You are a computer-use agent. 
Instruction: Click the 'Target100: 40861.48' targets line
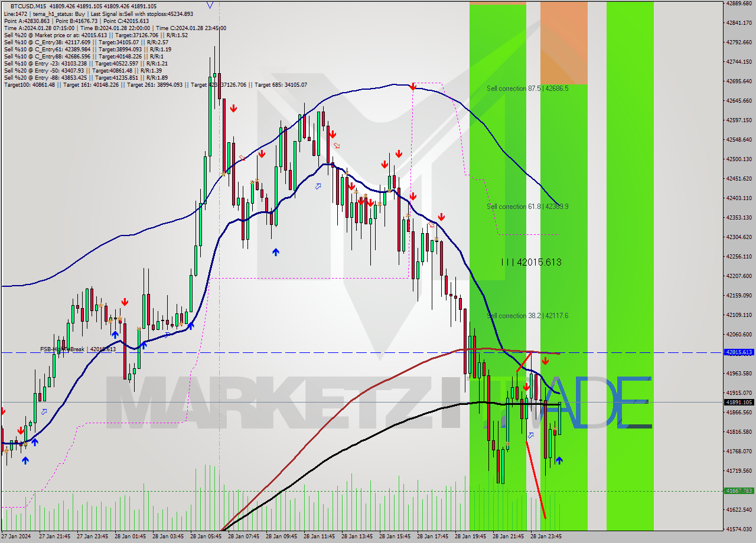(155, 84)
